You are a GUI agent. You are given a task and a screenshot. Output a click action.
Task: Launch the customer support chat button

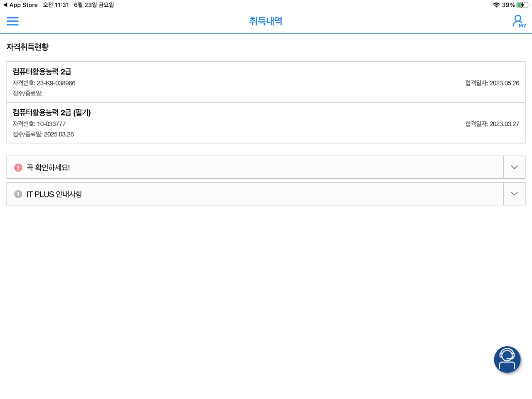coord(507,359)
